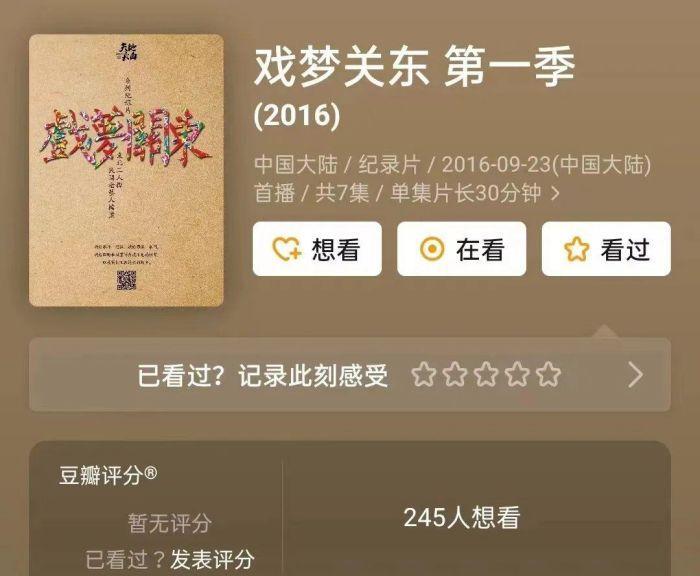Rate five stars in 记录此刻感受 row
Image resolution: width=700 pixels, height=576 pixels.
pos(549,374)
